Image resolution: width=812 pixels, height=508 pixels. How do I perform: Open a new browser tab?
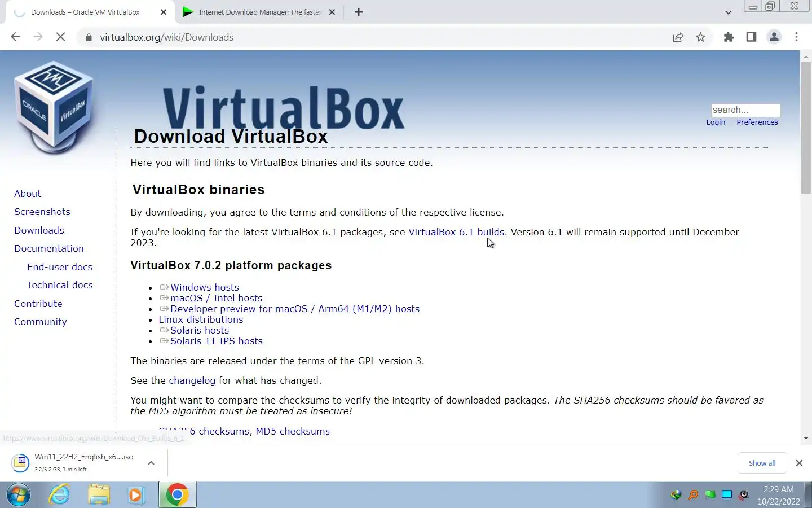click(x=359, y=12)
